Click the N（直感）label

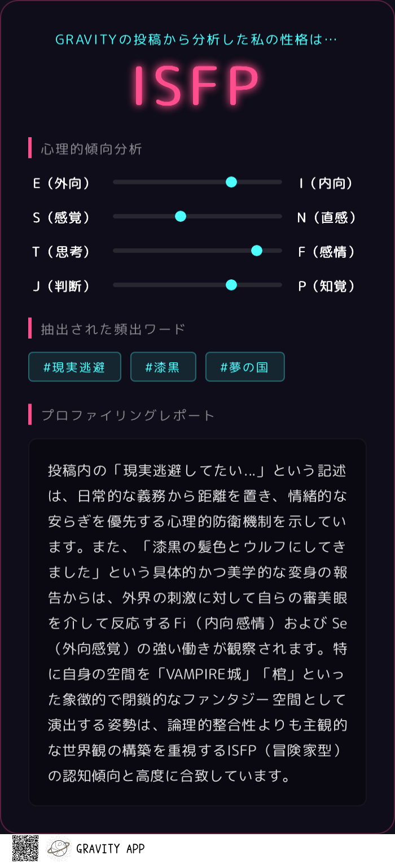point(327,218)
